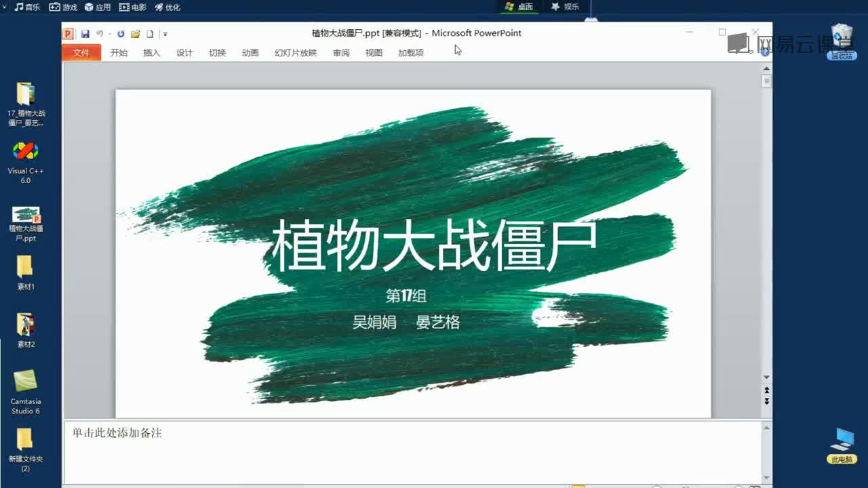
Task: Select the 17_植物大战僵尸 folder on desktop
Action: click(x=26, y=104)
